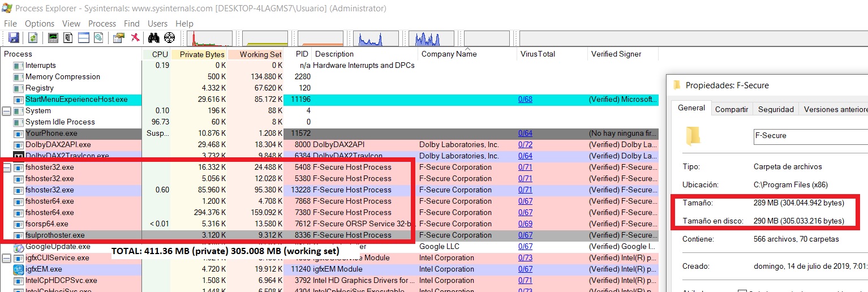Screen dimensions: 868x292
Task: Open the Process menu
Action: coord(102,23)
